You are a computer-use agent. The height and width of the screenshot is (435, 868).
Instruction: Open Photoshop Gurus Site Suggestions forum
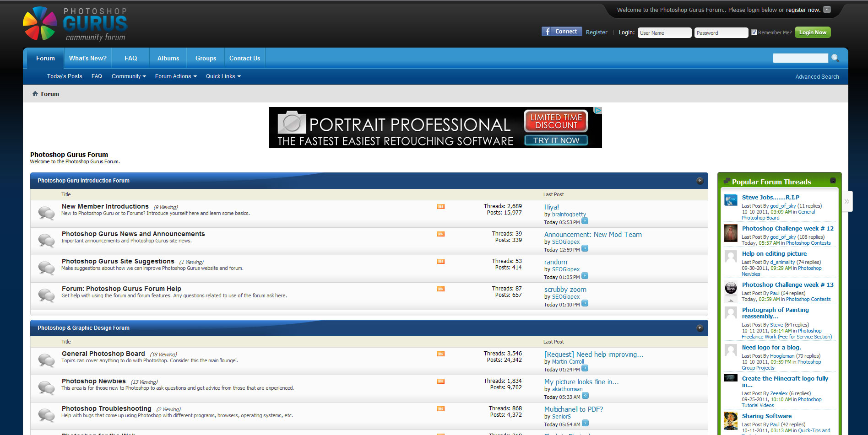tap(118, 261)
